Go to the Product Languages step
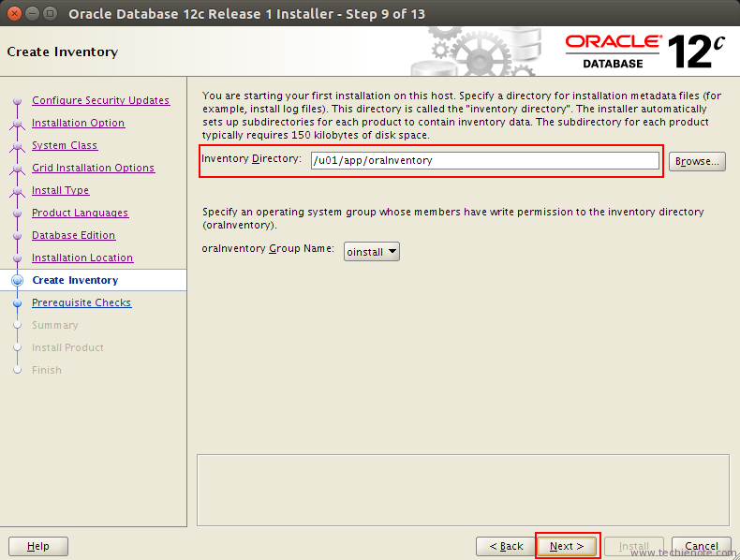This screenshot has height=560, width=740. 81,213
